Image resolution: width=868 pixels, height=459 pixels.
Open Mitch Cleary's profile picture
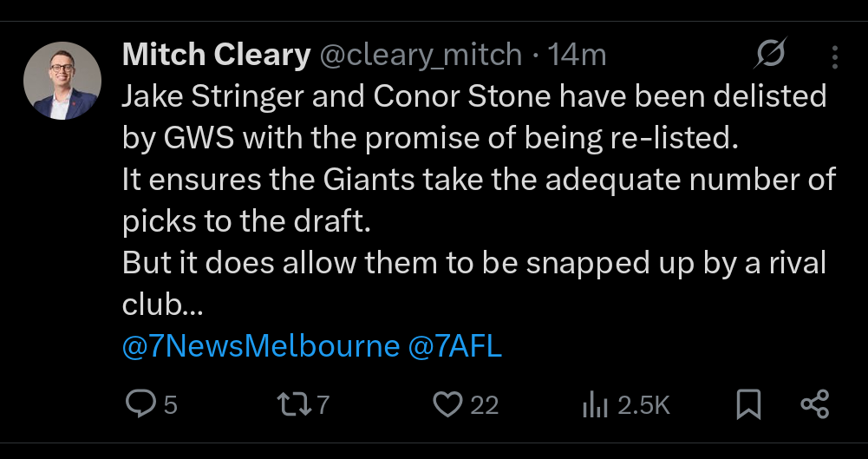(x=62, y=81)
